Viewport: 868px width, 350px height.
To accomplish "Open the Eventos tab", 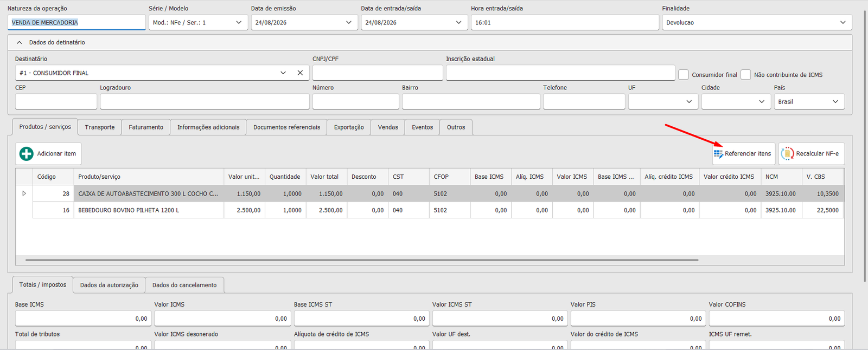I will point(422,127).
